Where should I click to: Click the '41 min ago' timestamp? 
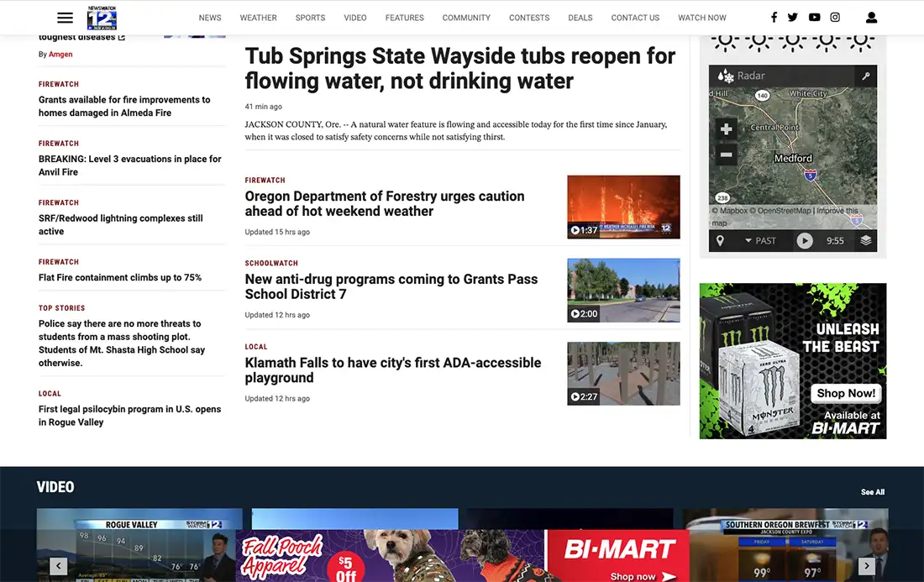264,107
